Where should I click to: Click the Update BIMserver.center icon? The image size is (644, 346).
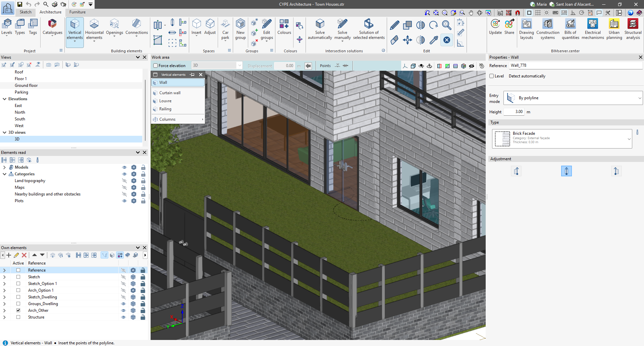[x=495, y=27]
